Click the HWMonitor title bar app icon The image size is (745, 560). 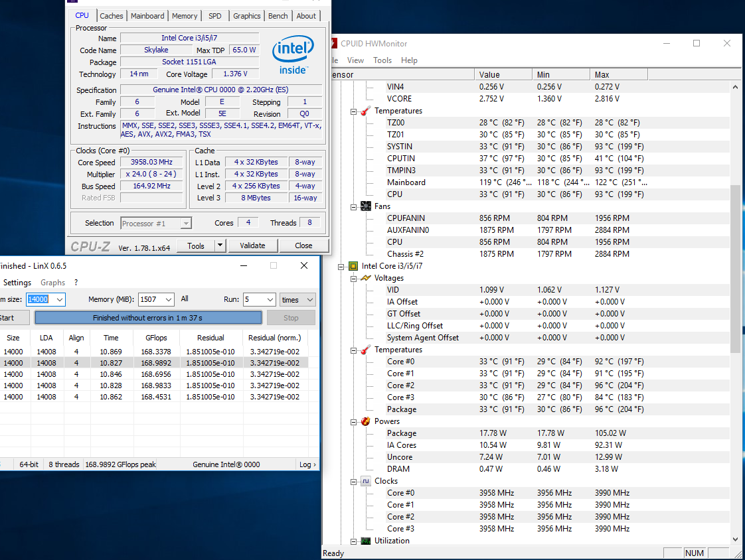[334, 43]
